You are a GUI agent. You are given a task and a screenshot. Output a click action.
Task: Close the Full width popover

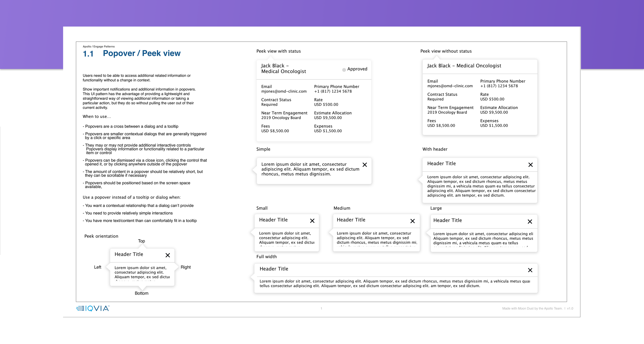pyautogui.click(x=530, y=270)
